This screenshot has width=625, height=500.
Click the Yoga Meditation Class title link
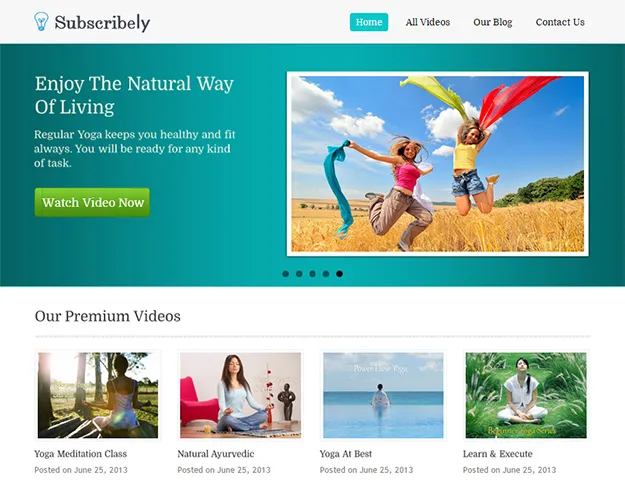pos(81,454)
